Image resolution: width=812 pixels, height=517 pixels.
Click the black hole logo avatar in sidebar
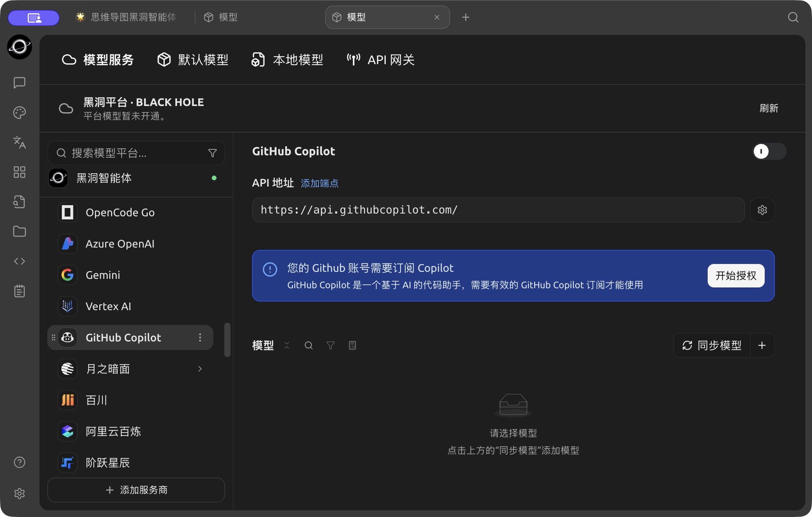(x=20, y=47)
